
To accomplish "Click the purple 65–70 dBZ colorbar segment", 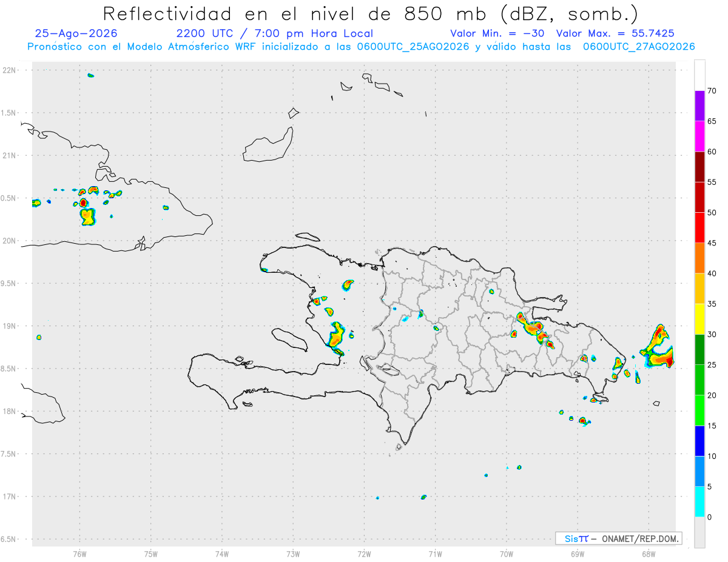I will click(699, 105).
